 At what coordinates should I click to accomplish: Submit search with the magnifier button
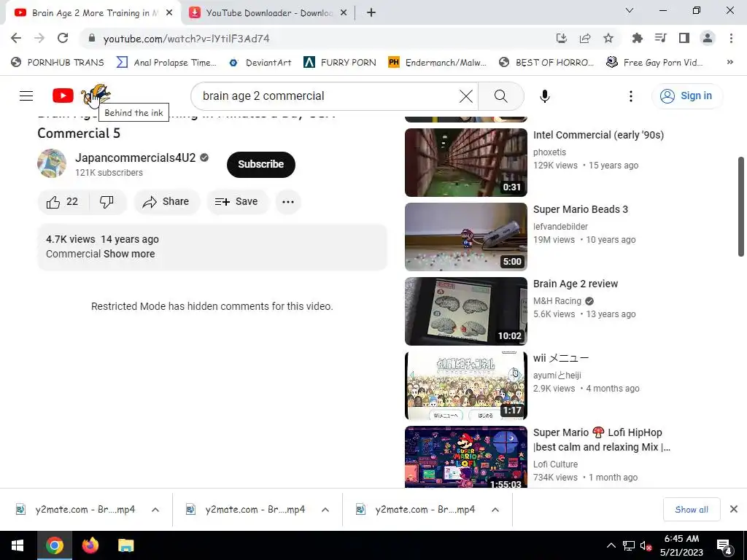pos(500,96)
